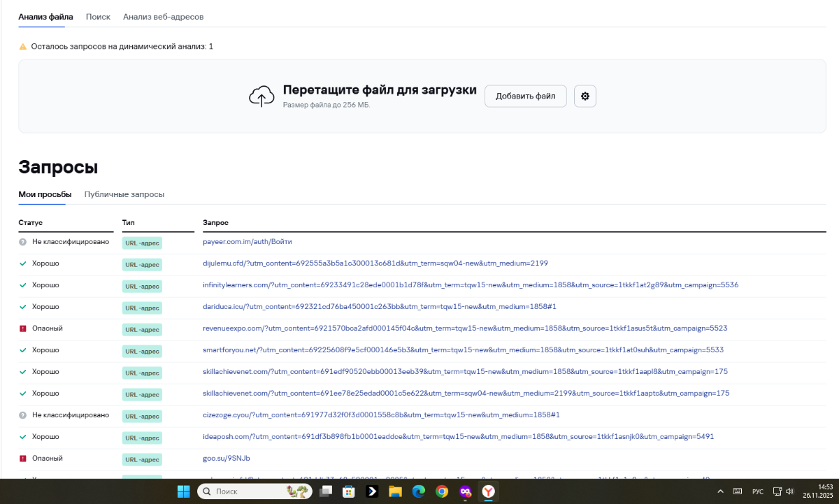
Task: Open Windows Start menu
Action: pyautogui.click(x=184, y=491)
